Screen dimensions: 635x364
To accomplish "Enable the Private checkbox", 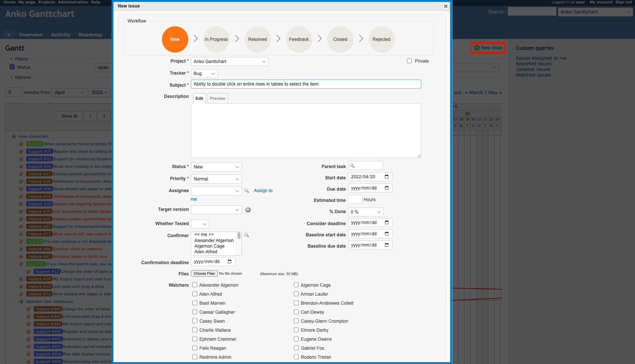I will click(409, 61).
